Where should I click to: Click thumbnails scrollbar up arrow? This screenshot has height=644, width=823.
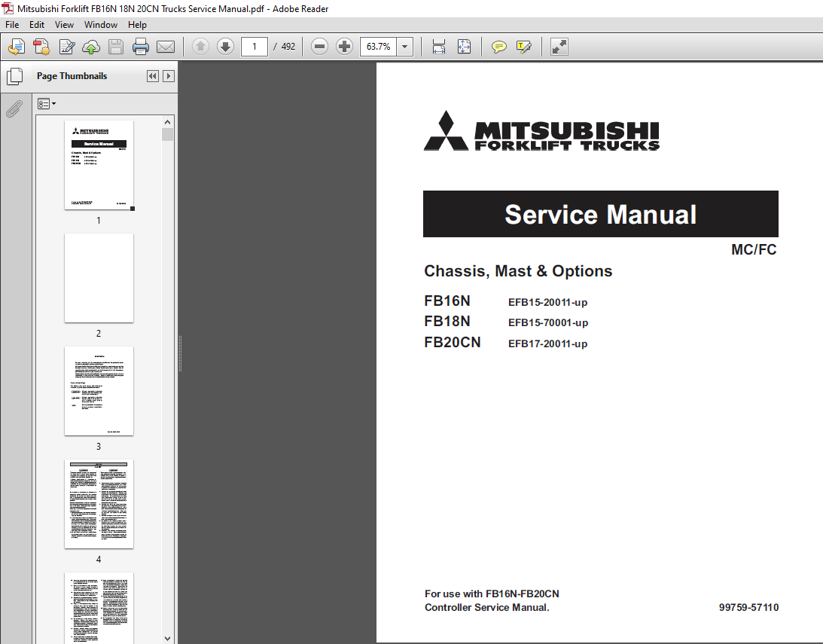[167, 122]
